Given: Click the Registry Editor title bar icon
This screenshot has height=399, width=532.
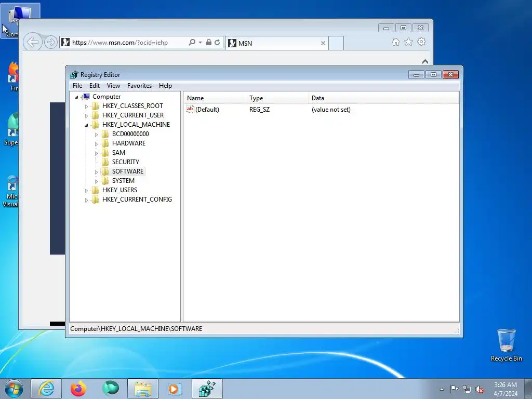Looking at the screenshot, I should (74, 75).
